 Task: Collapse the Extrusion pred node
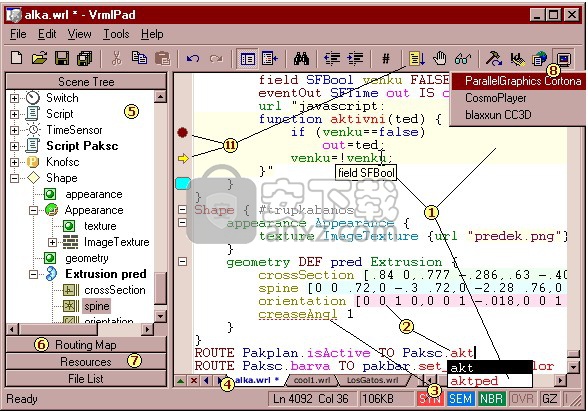(33, 274)
